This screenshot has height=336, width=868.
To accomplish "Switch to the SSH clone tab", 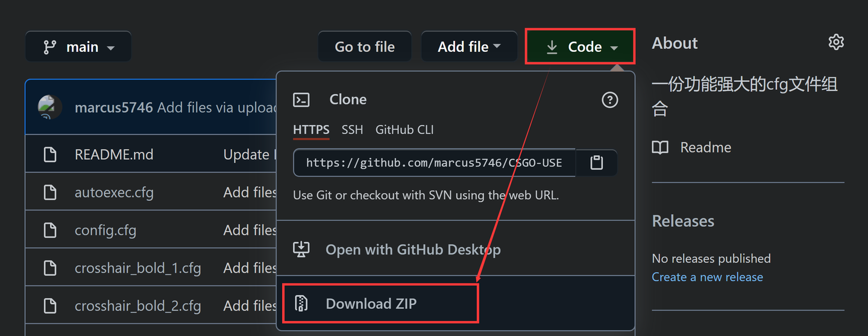I will [352, 130].
